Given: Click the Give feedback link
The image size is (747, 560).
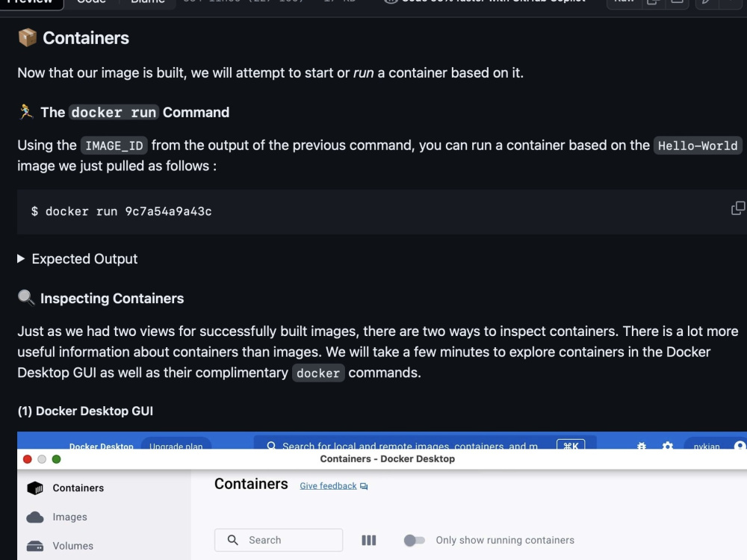Looking at the screenshot, I should 328,486.
